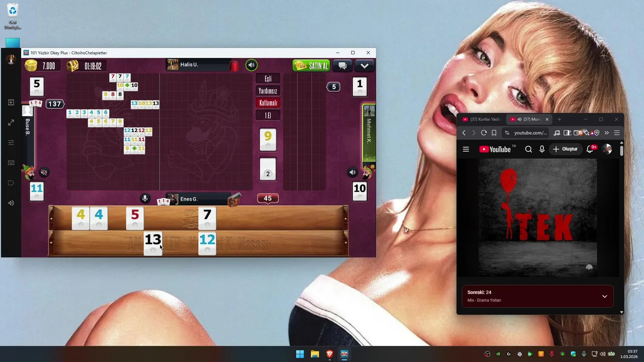Open the YouTube guide menu
The height and width of the screenshot is (362, 644).
click(x=466, y=149)
